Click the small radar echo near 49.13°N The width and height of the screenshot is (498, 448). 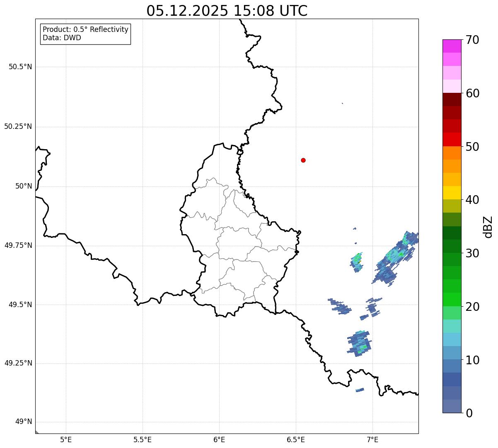pos(360,390)
